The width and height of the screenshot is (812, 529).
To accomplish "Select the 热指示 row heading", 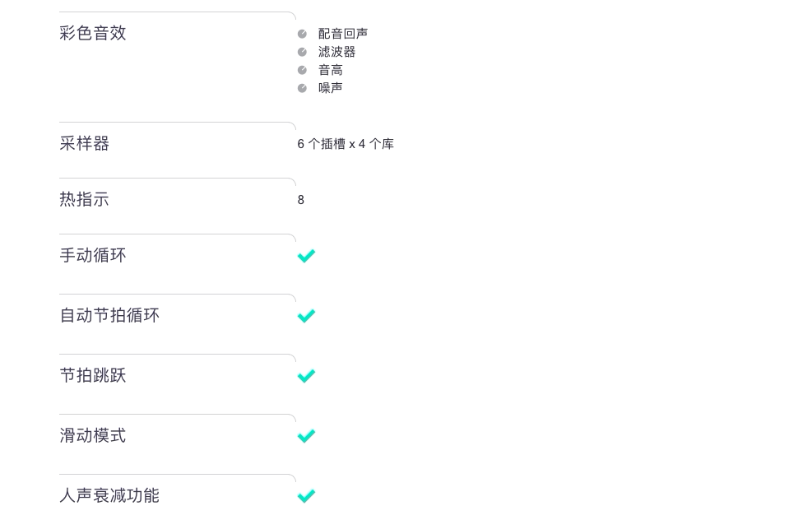I will click(85, 199).
